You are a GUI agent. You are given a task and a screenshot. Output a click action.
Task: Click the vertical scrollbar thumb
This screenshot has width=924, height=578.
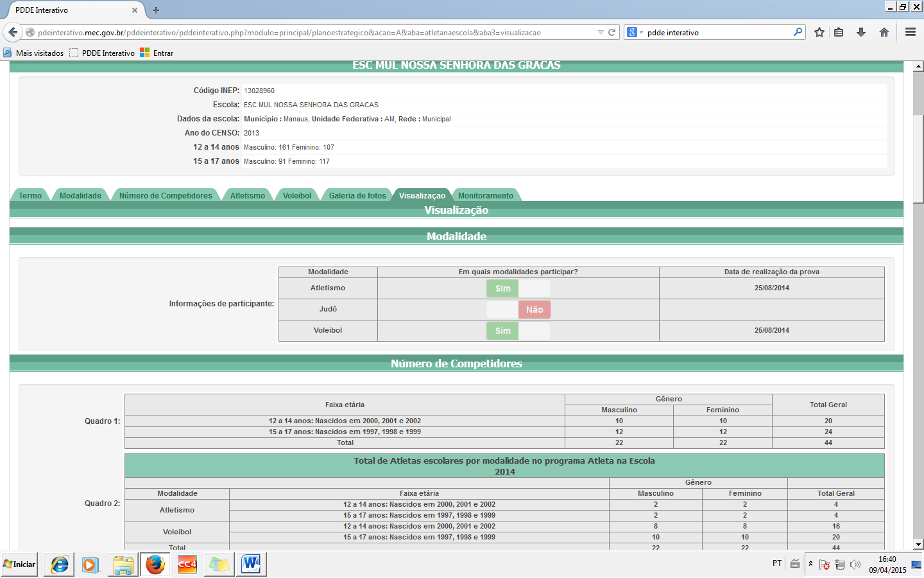point(918,159)
